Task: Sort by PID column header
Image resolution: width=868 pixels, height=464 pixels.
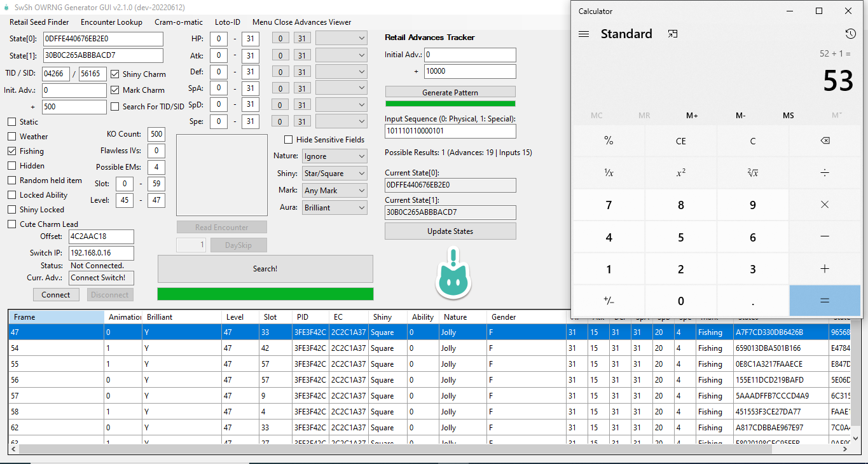Action: point(310,317)
